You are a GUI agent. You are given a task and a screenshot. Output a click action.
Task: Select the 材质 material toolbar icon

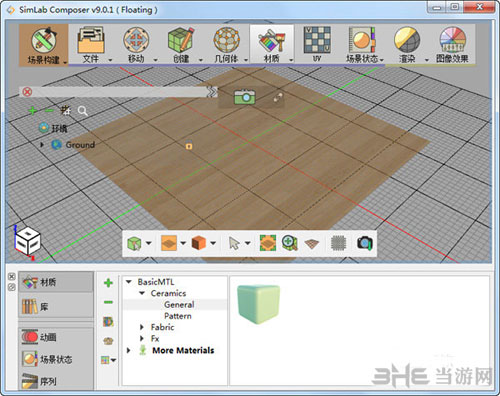[x=271, y=41]
